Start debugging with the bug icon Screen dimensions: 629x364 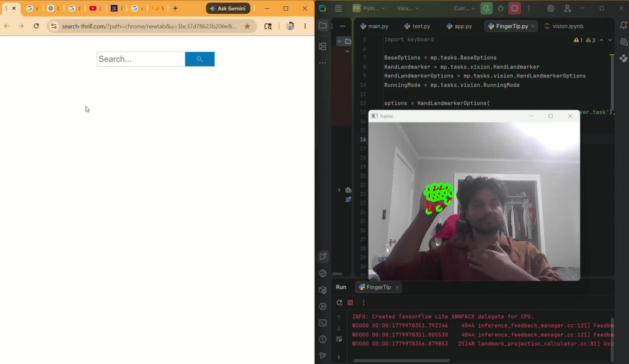[x=501, y=8]
